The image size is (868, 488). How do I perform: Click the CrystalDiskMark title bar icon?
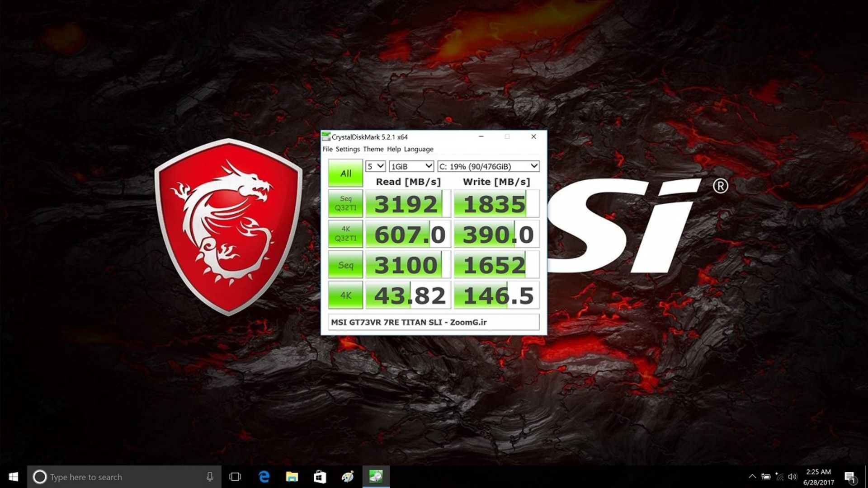[x=326, y=136]
